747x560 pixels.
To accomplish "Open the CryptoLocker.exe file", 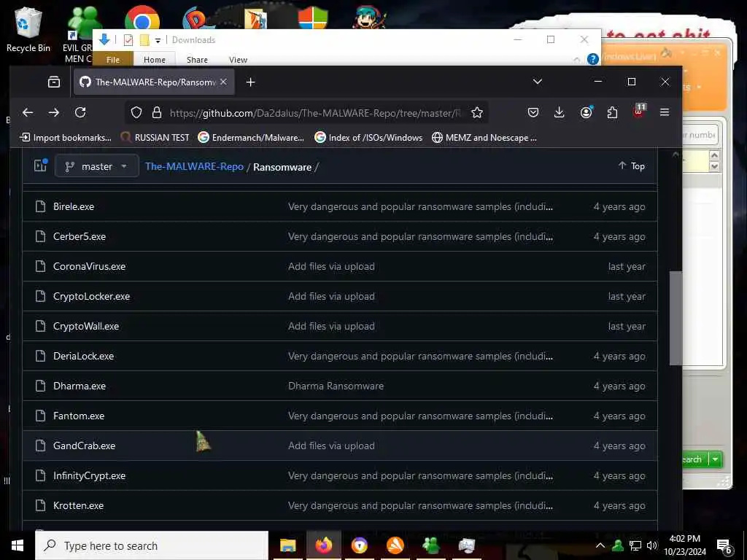I will pyautogui.click(x=91, y=296).
